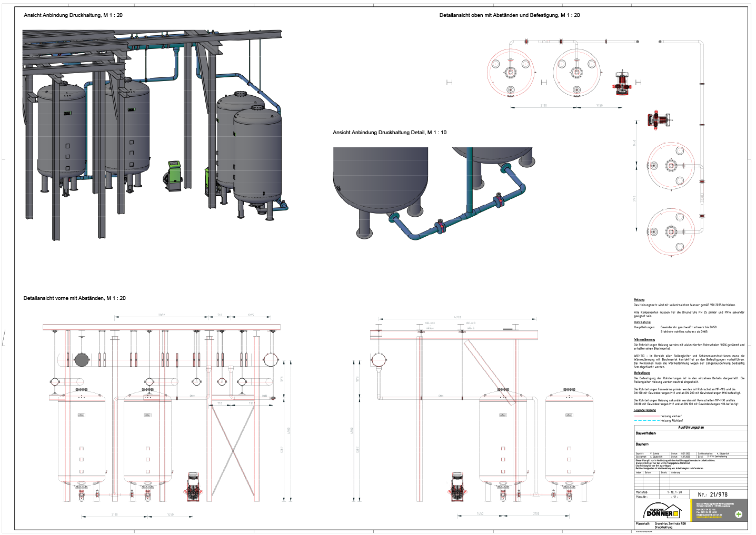Click the green pump unit in 3D view
This screenshot has width=756, height=535.
(x=174, y=175)
